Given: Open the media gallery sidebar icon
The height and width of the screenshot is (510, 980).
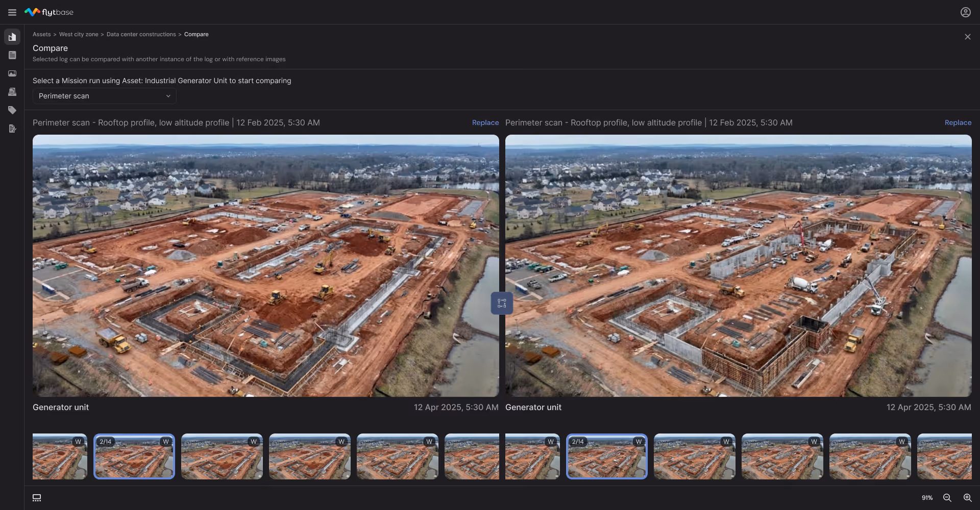Looking at the screenshot, I should pos(12,73).
